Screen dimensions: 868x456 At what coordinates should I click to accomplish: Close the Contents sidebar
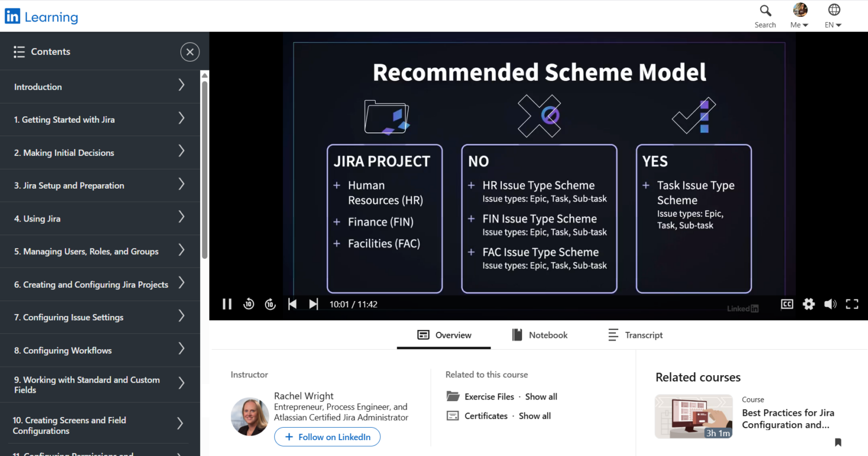pyautogui.click(x=190, y=51)
